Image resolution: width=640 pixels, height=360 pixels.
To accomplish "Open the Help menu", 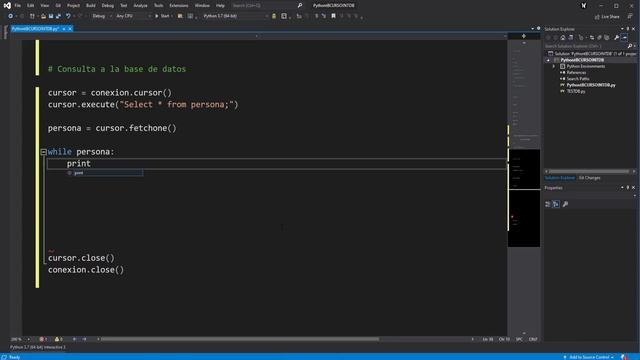I will 220,6.
